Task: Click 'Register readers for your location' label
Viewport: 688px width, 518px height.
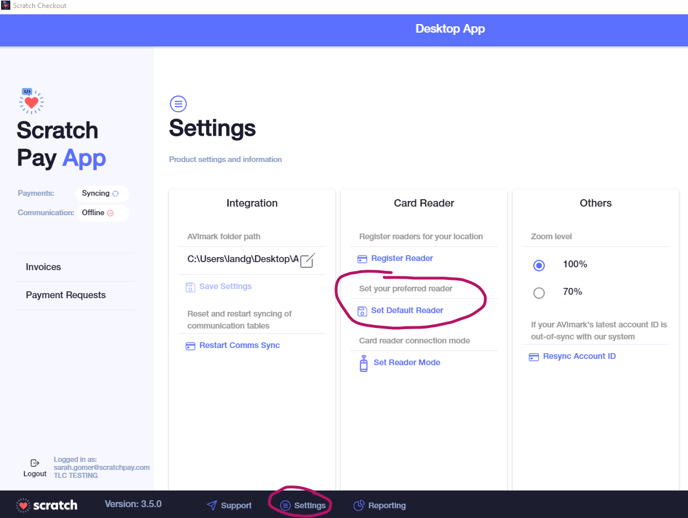Action: point(421,236)
